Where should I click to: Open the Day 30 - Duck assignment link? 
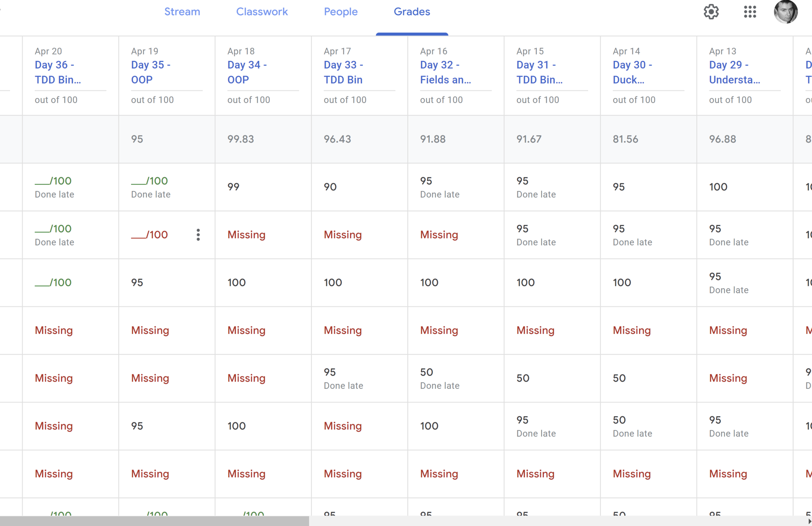tap(632, 72)
